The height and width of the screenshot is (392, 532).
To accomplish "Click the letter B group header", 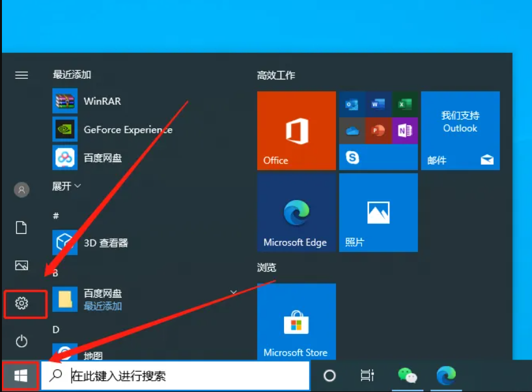I will click(x=55, y=273).
